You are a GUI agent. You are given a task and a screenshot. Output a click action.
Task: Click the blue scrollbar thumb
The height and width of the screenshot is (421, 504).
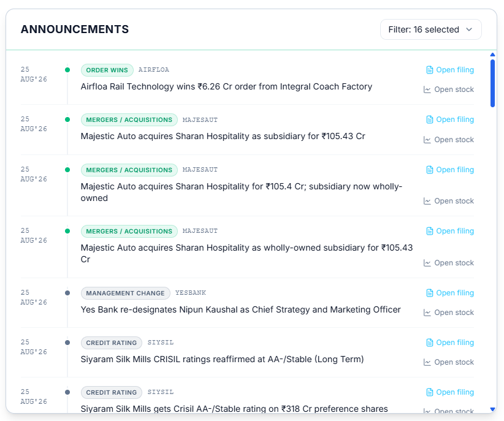492,83
